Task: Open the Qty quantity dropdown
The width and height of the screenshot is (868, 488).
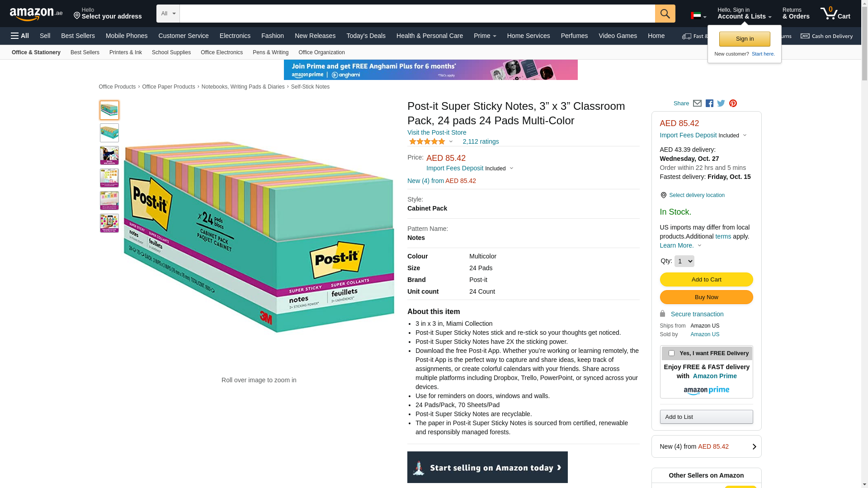Action: click(x=684, y=261)
